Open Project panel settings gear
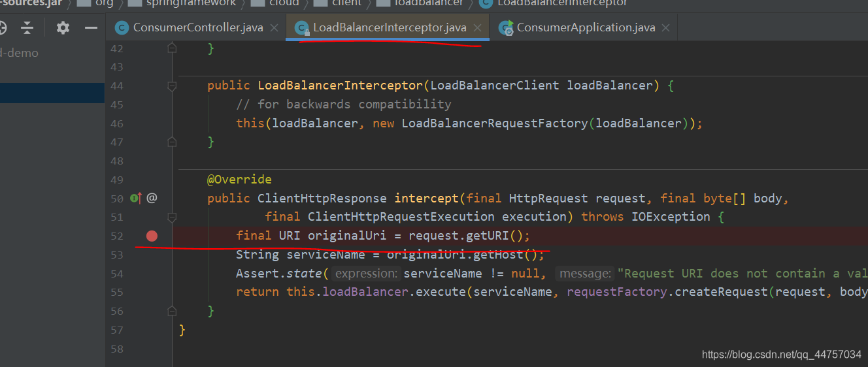The width and height of the screenshot is (868, 367). coord(63,27)
